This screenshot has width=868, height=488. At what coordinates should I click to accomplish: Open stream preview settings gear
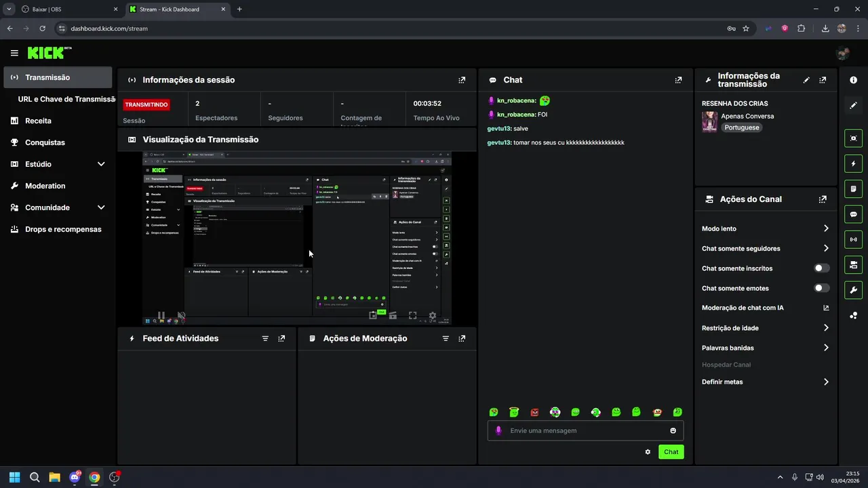(433, 316)
